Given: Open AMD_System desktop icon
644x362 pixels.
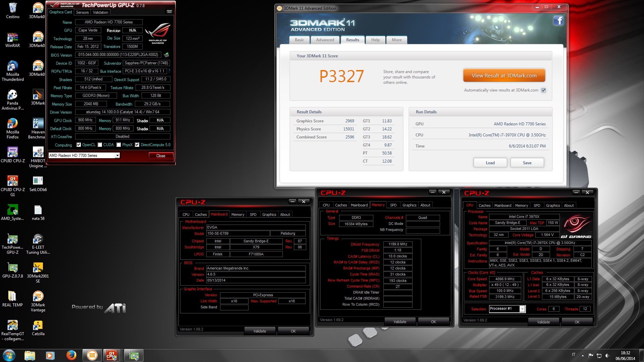Looking at the screenshot, I should (13, 213).
